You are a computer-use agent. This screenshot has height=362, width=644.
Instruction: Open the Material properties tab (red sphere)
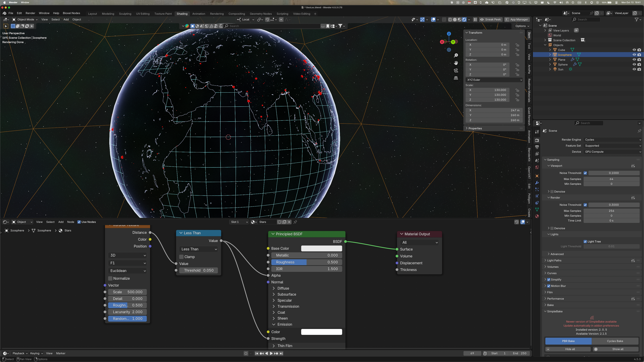[537, 216]
